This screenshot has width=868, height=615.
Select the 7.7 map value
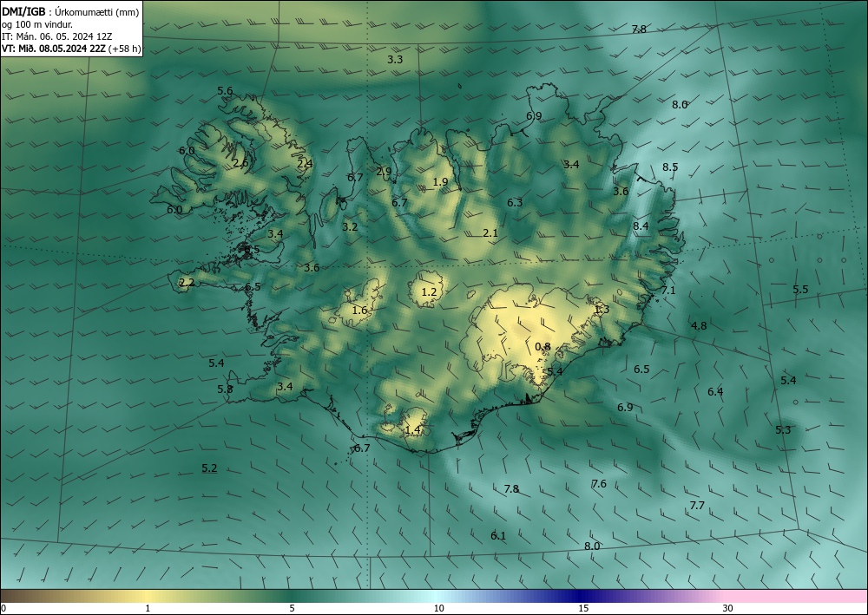[x=698, y=505]
